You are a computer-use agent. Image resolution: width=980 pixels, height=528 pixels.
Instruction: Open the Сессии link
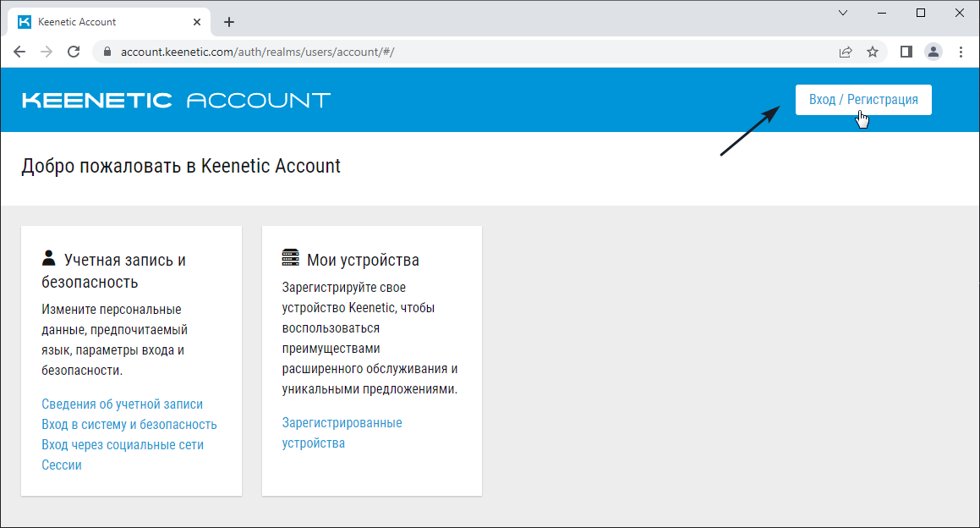[x=61, y=465]
